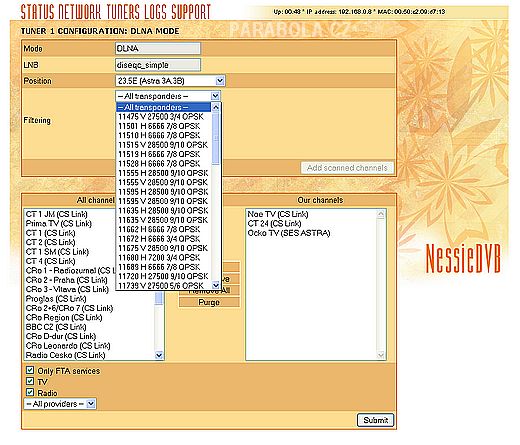Open the SUPPORT menu
The image size is (520, 445).
pyautogui.click(x=191, y=12)
